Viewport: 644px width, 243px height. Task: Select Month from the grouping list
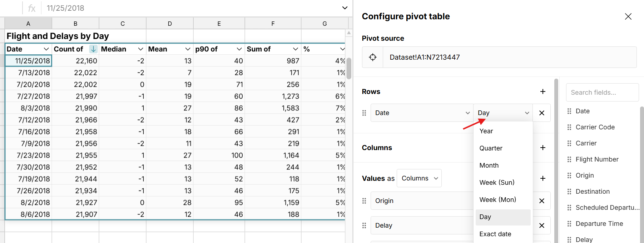click(x=489, y=165)
